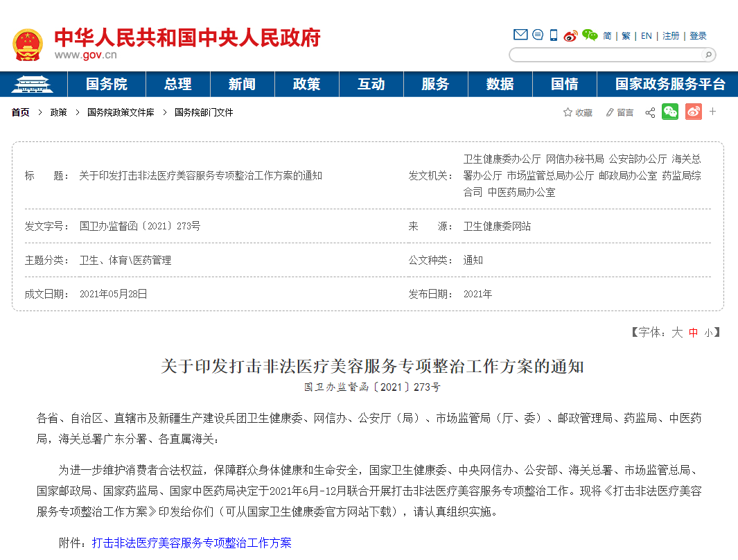Screen dimensions: 738x560
Task: Open the mobile phone client icon
Action: (x=554, y=35)
